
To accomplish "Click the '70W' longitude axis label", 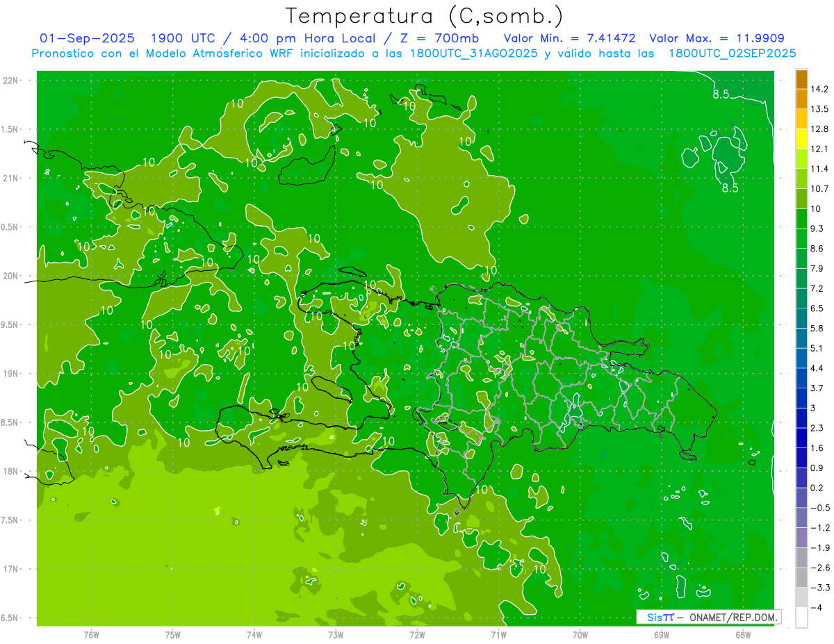I will [x=580, y=634].
